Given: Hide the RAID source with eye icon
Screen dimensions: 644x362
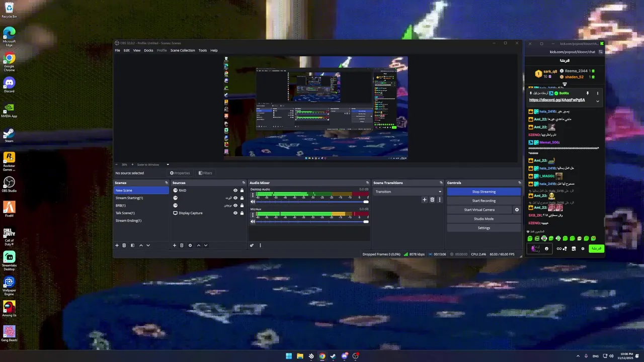Looking at the screenshot, I should pos(235,191).
